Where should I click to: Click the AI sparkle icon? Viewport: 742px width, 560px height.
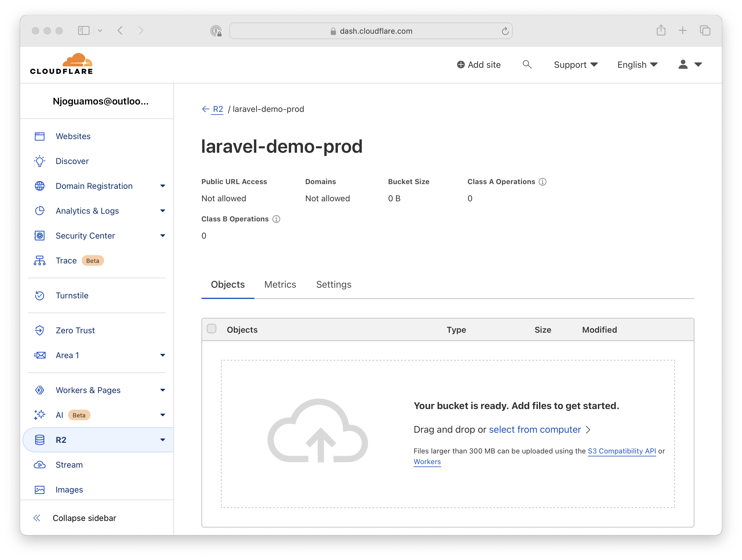tap(40, 415)
